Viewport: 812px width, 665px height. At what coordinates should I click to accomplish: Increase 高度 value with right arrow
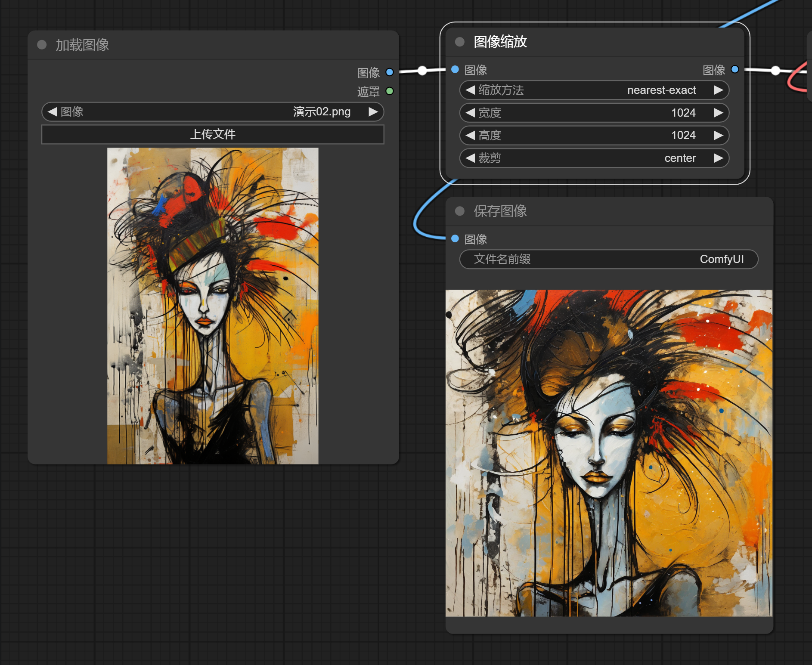(718, 136)
